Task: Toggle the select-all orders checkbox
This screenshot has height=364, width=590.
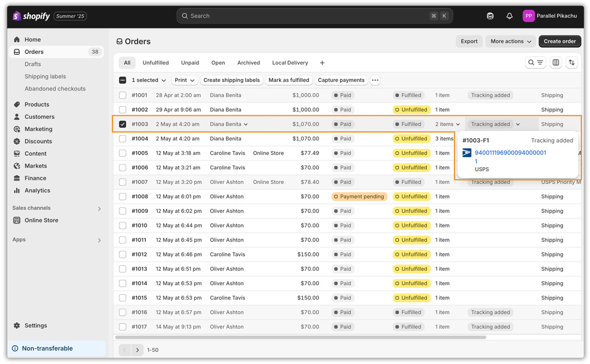Action: 123,80
